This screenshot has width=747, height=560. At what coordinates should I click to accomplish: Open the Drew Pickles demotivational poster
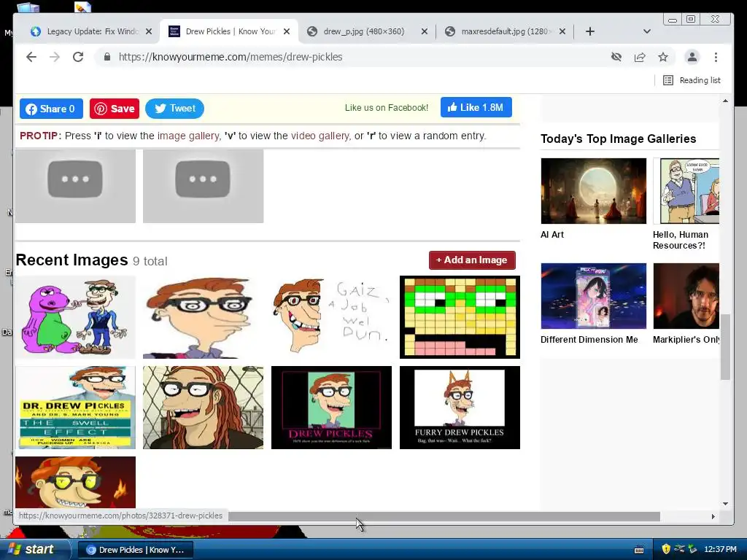332,408
